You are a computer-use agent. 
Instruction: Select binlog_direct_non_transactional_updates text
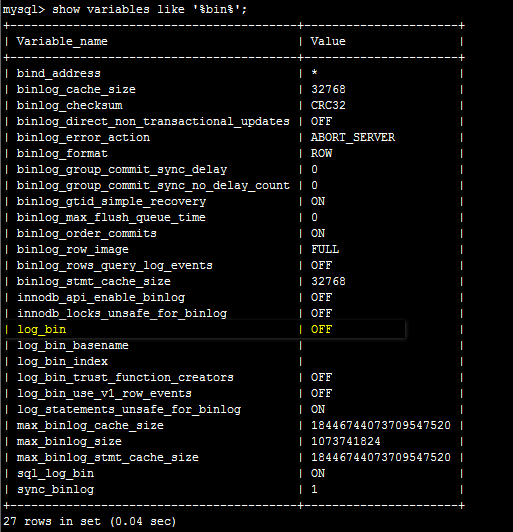coord(153,121)
